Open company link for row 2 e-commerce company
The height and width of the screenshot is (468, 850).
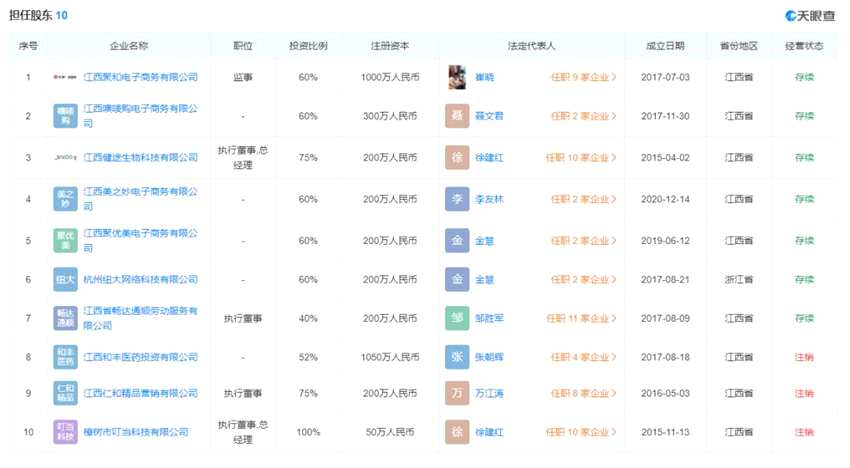click(140, 116)
